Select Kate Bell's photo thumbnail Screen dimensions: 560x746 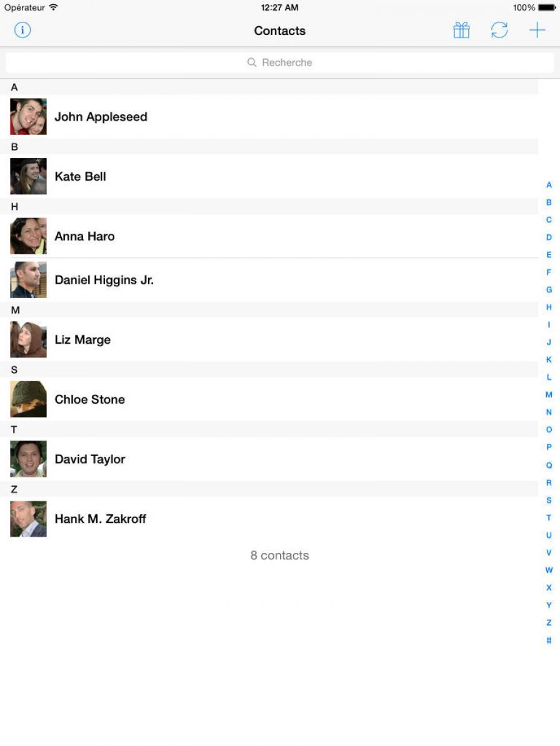pyautogui.click(x=29, y=177)
